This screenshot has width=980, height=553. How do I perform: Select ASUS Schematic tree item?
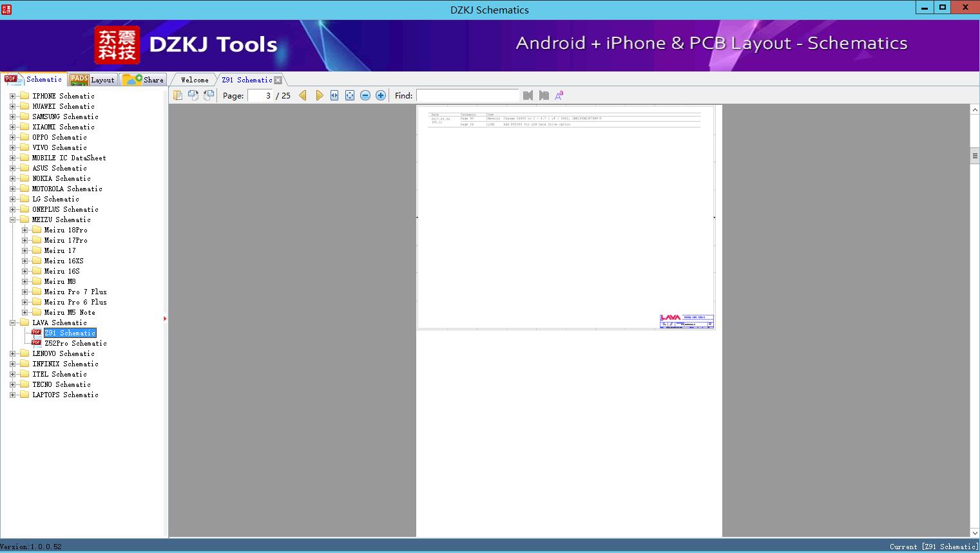(x=59, y=168)
